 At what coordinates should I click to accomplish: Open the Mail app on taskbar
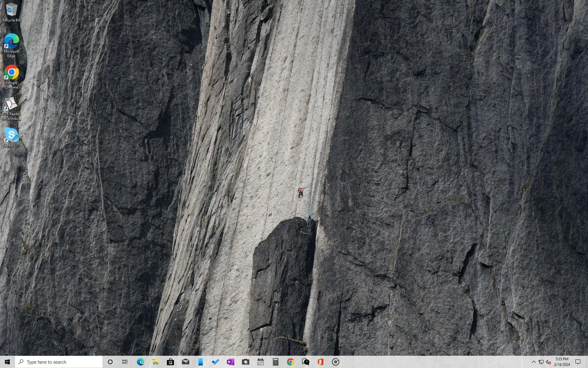coord(185,362)
